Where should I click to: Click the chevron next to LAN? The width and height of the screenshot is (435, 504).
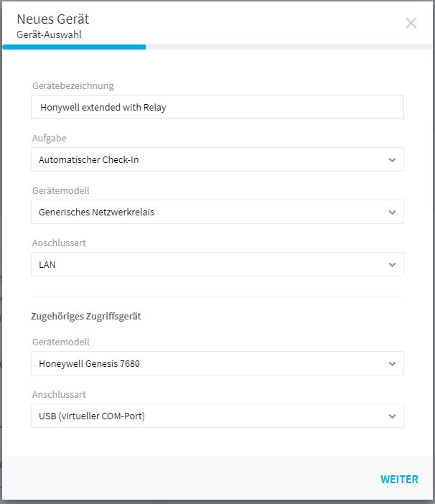pyautogui.click(x=392, y=264)
